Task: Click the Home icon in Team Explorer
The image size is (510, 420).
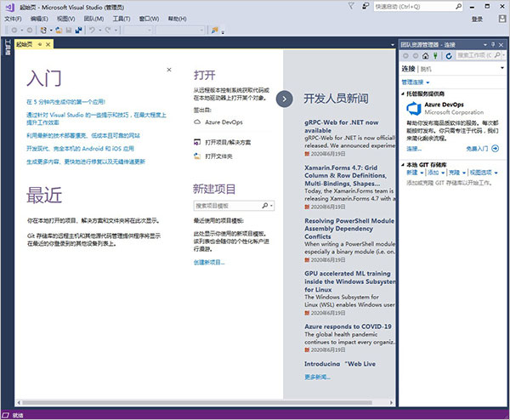Action: point(426,56)
